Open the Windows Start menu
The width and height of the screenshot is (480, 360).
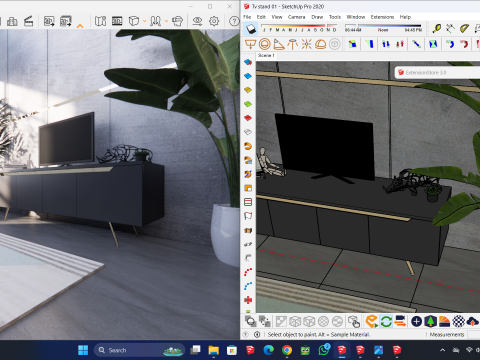83,350
